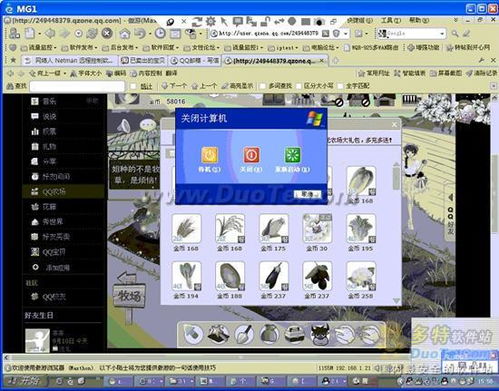Open the Google search box dropdown

(x=442, y=34)
